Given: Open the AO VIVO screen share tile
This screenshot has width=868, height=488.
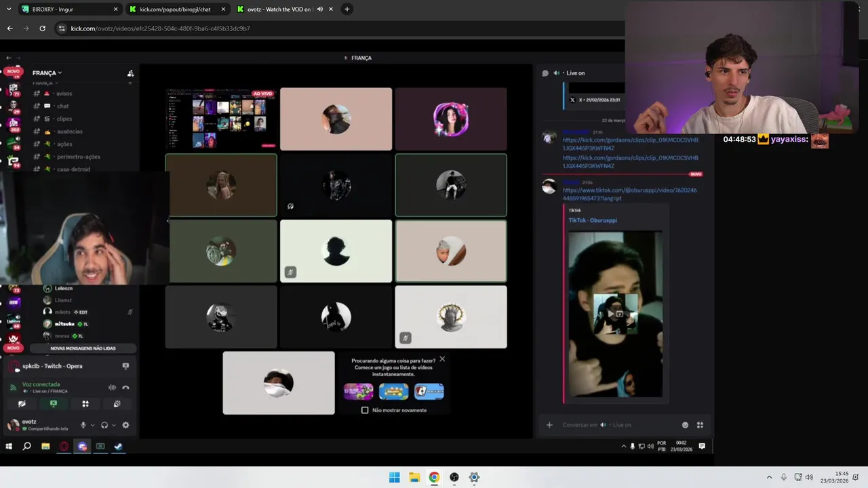Looking at the screenshot, I should tap(221, 119).
